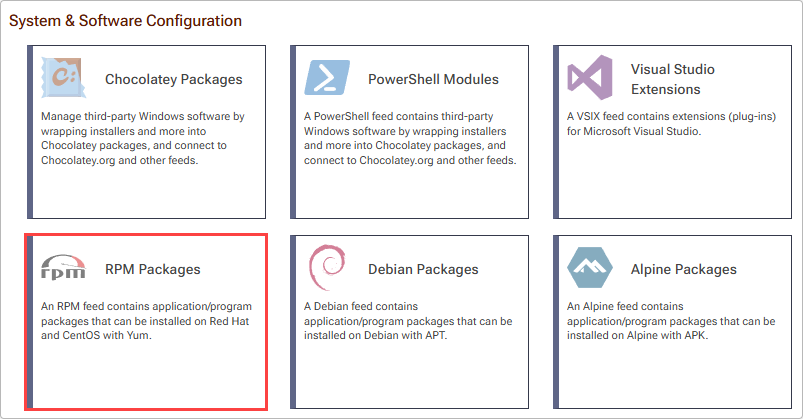Choose the RPM Packages title
The image size is (803, 419).
(153, 269)
